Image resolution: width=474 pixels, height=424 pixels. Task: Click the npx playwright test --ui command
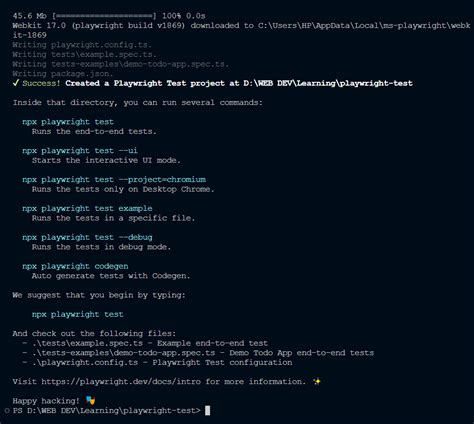[x=80, y=151]
